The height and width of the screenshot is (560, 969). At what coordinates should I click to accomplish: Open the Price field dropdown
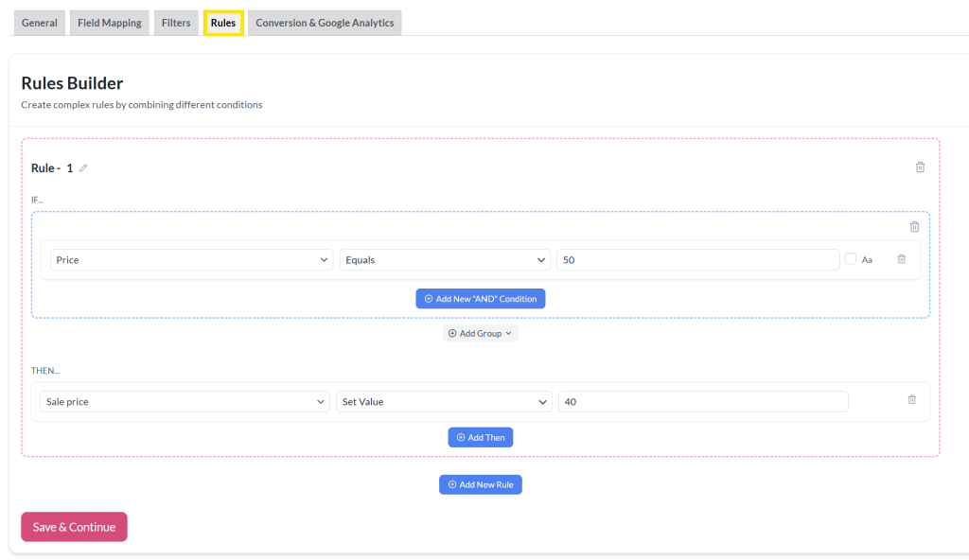click(x=189, y=258)
